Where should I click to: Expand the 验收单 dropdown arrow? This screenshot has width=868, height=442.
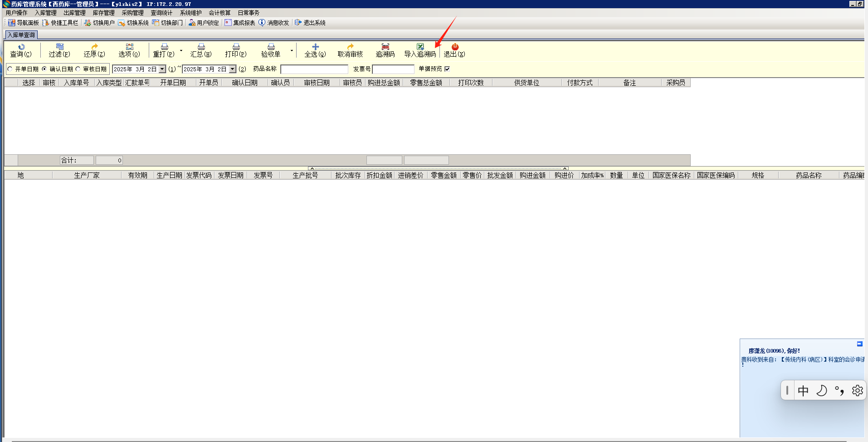(292, 50)
